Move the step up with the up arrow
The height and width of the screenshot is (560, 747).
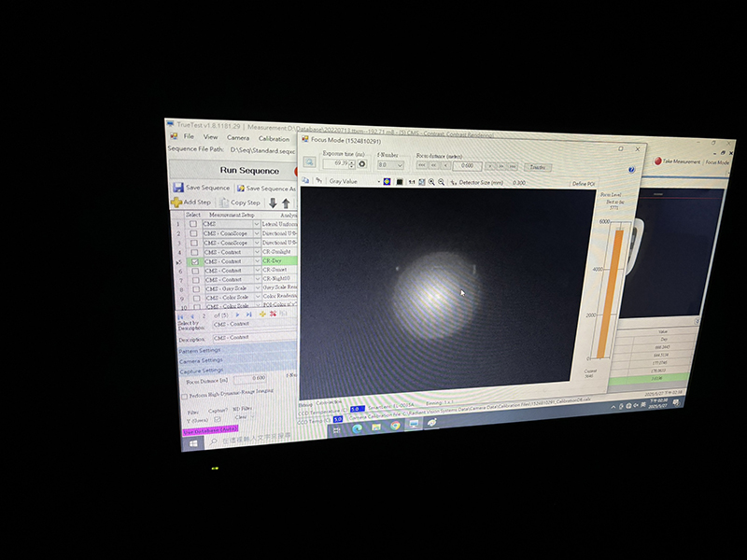tap(286, 203)
